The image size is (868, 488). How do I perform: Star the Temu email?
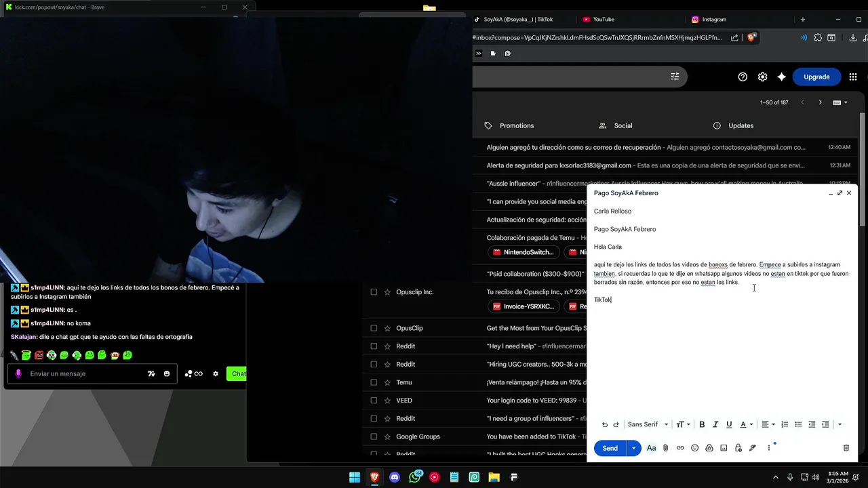[x=387, y=382]
